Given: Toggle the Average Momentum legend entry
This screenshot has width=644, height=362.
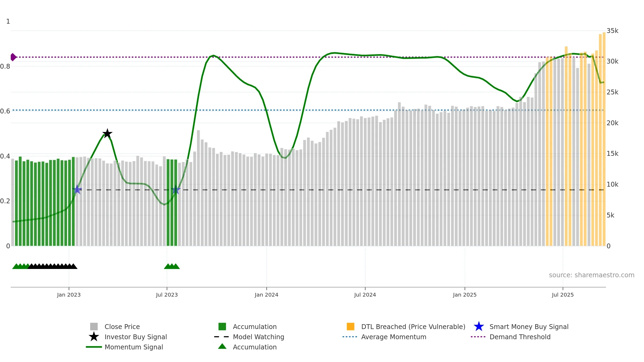Looking at the screenshot, I should pyautogui.click(x=393, y=337).
